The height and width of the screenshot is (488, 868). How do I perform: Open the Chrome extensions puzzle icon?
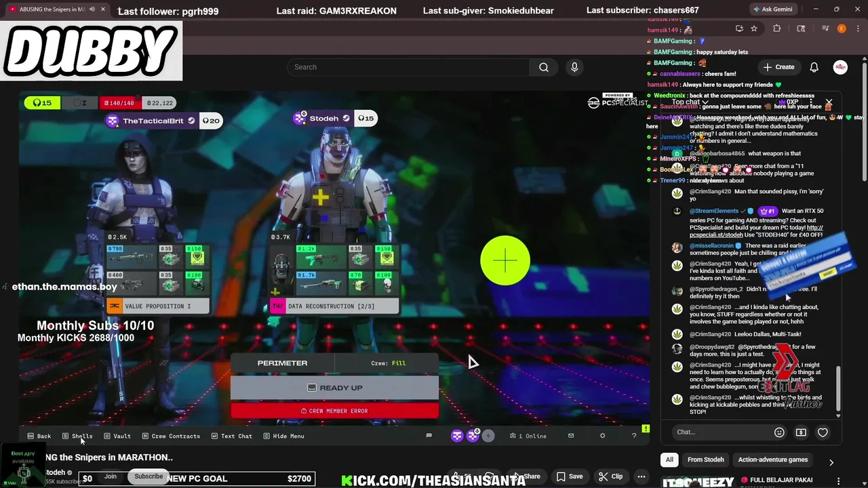tap(777, 28)
